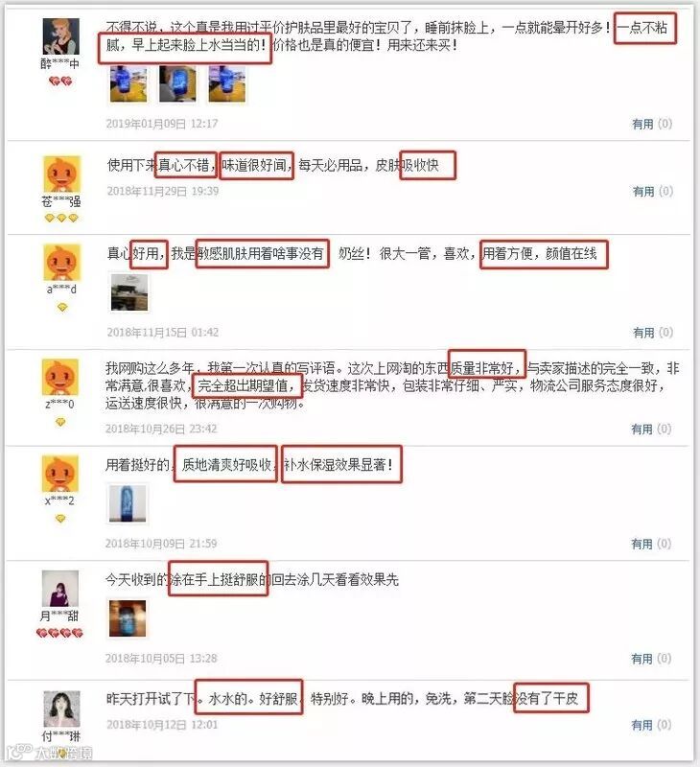
Task: Open second blue bottle photo in first review
Action: pos(177,84)
